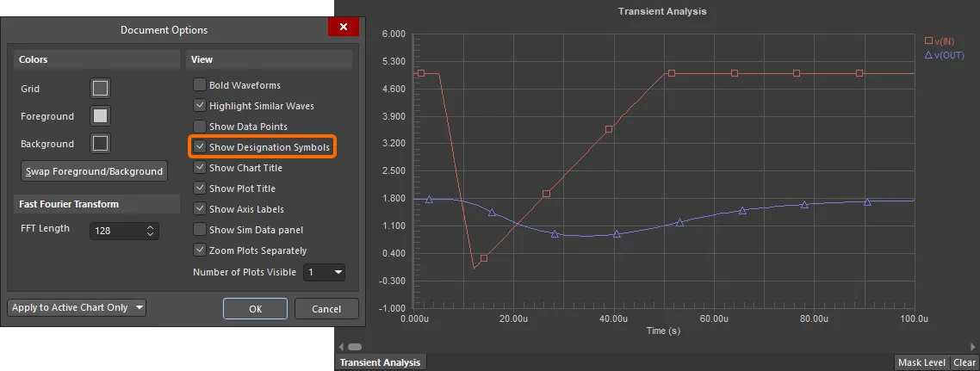Toggle Zoom Plots Separately checkbox
980x371 pixels.
tap(200, 250)
